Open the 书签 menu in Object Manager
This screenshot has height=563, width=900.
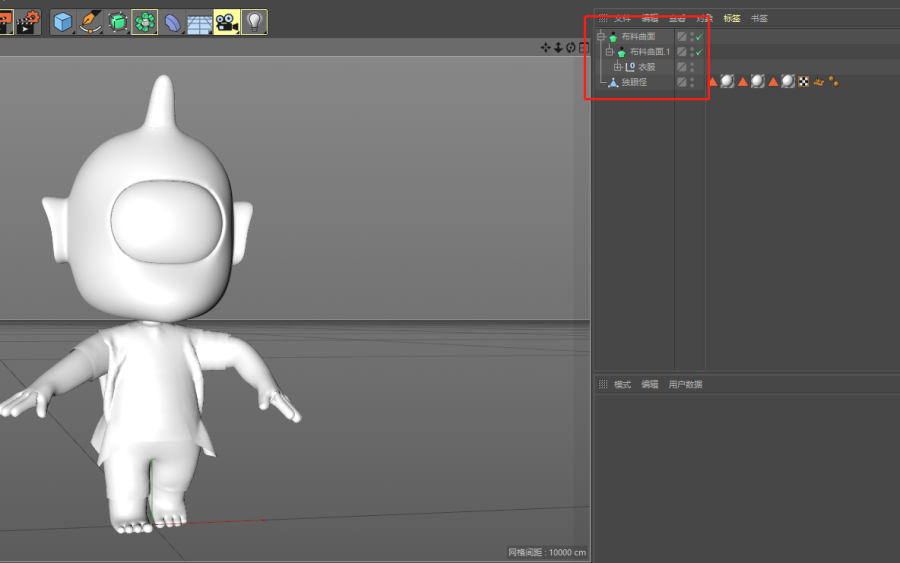tap(760, 18)
